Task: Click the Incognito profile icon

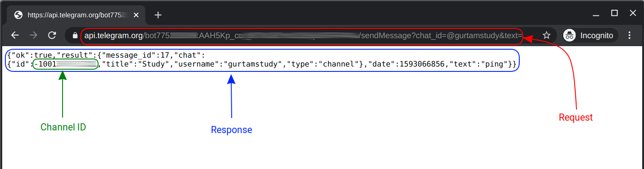Action: [x=570, y=35]
